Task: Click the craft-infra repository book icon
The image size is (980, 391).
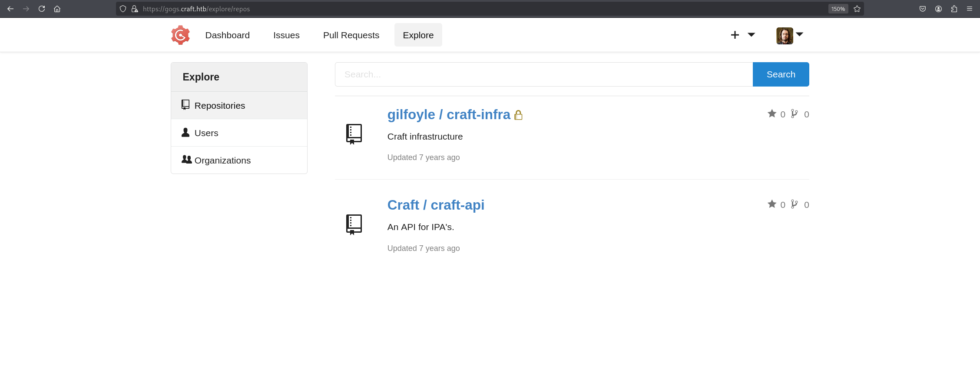Action: click(x=354, y=134)
